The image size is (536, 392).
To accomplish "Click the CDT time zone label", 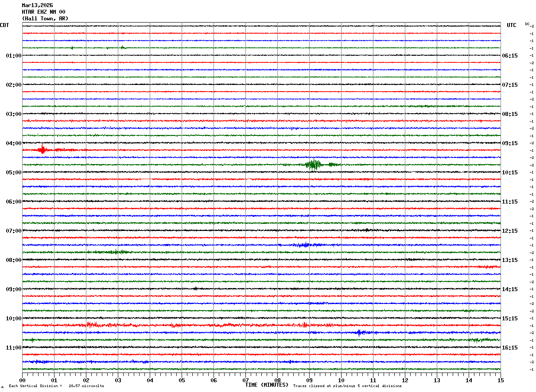I will pos(4,25).
